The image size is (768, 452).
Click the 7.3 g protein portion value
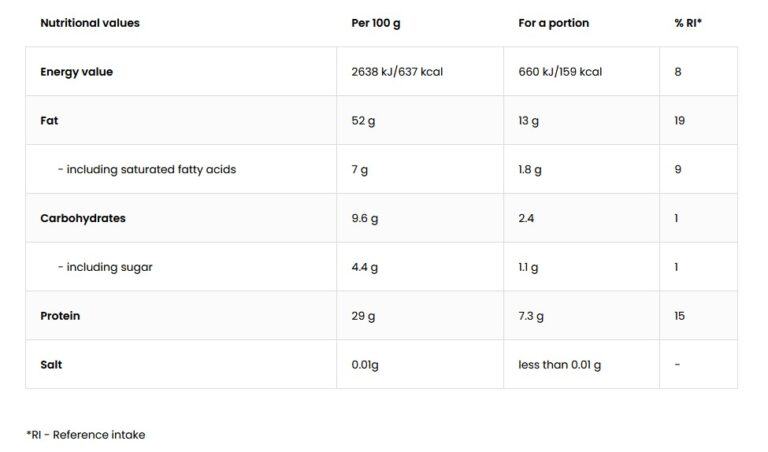[x=531, y=316]
